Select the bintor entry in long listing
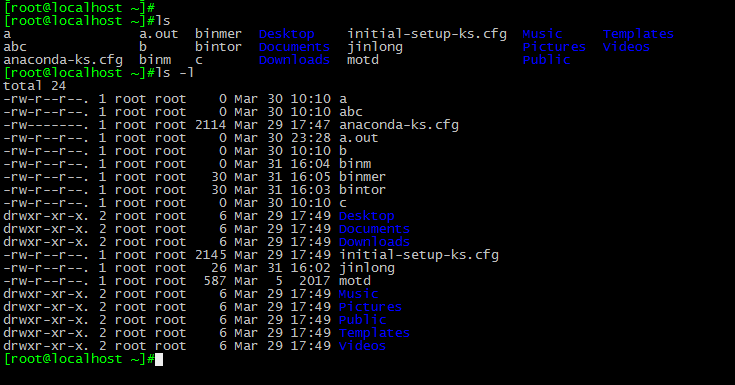Screen dimensions: 735x385 coord(362,190)
